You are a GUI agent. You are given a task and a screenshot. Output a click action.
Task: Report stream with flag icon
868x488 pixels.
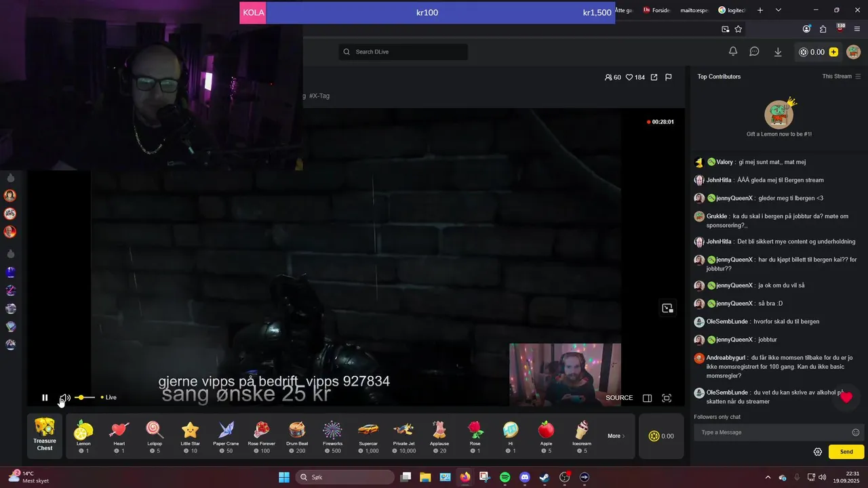(x=669, y=77)
